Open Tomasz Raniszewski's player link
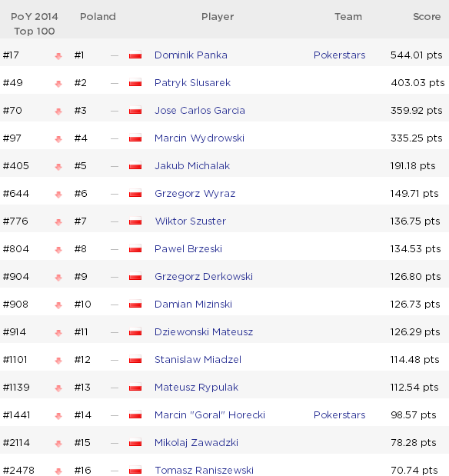Image resolution: width=449 pixels, height=476 pixels. [x=204, y=470]
